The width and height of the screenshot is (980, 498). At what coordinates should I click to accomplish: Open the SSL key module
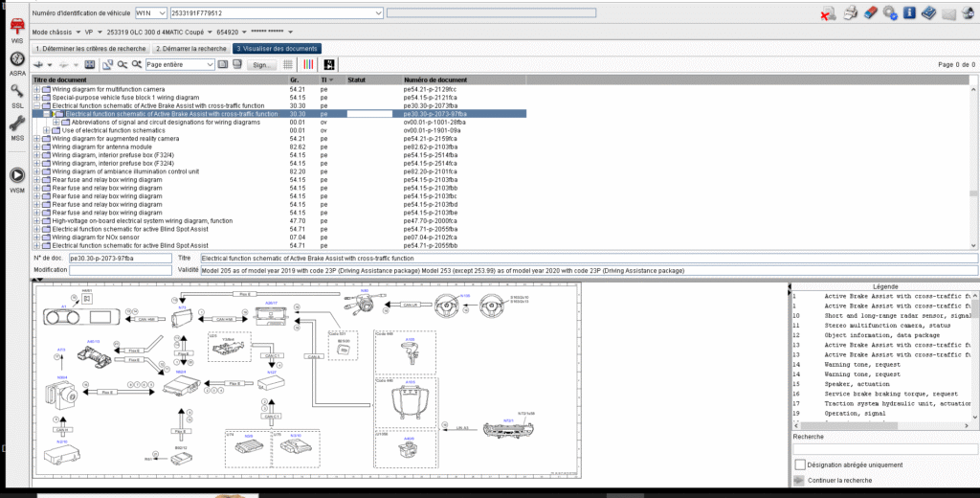pos(16,92)
